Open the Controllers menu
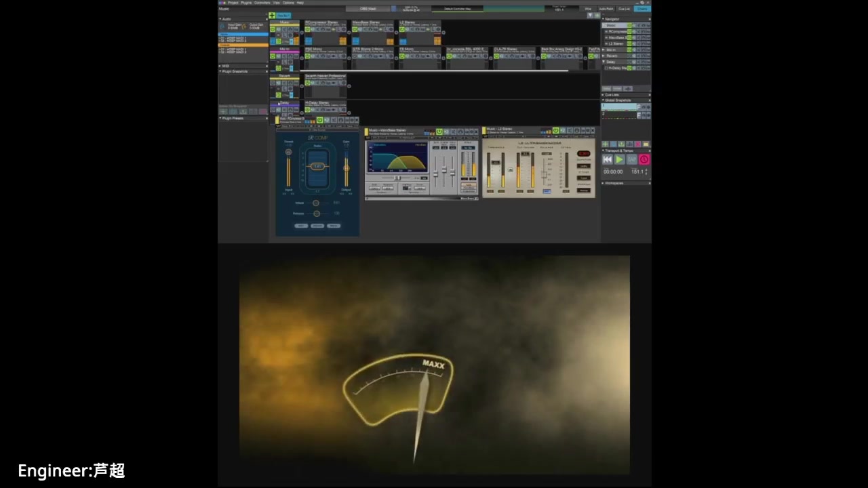This screenshot has width=868, height=488. pos(262,3)
